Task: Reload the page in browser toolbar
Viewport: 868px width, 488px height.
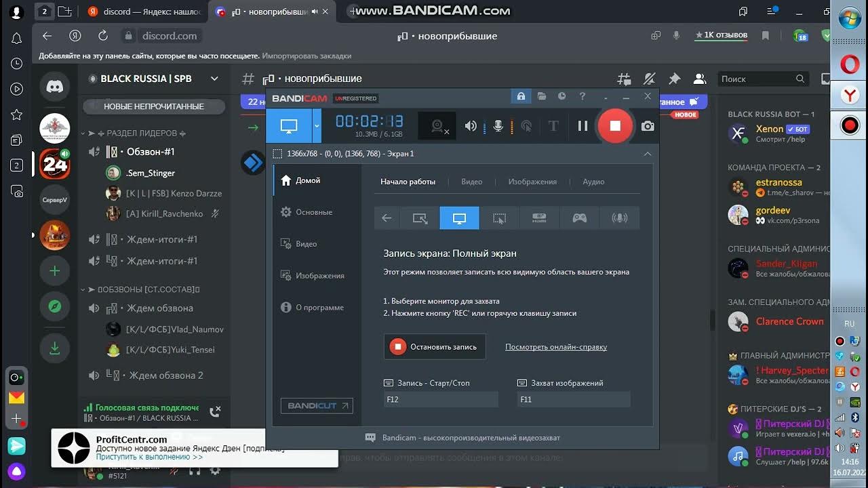Action: tap(103, 36)
